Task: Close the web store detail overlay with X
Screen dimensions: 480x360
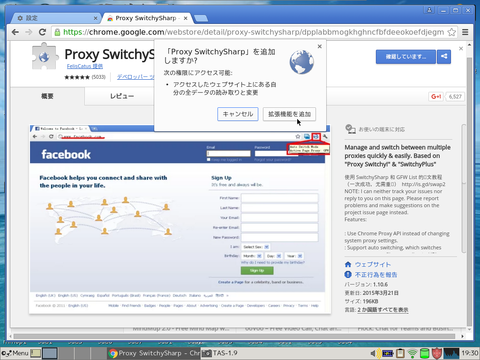Action: point(461,49)
